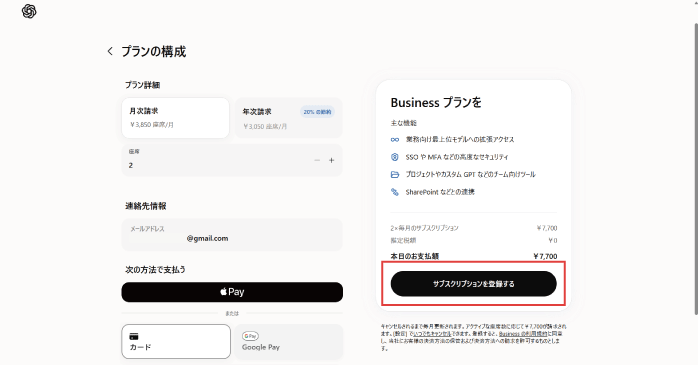Click the shield icon beside SSO and MFA
The width and height of the screenshot is (698, 365).
pos(395,157)
